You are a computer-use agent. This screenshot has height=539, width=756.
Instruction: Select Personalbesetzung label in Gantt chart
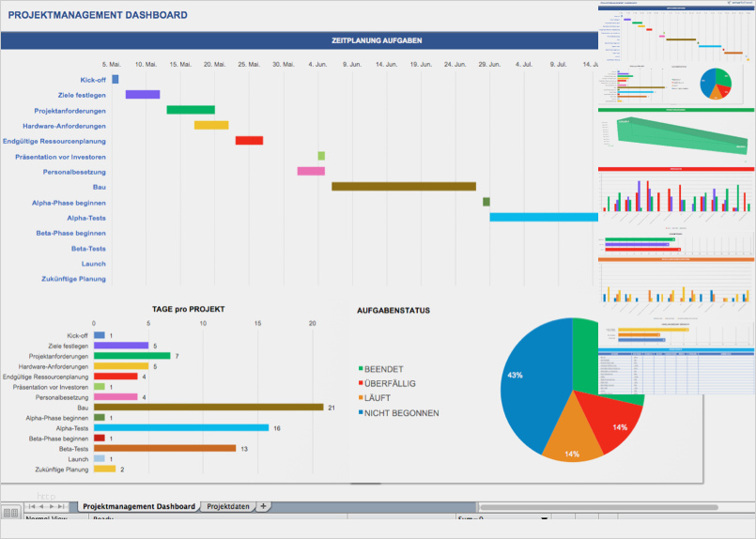pyautogui.click(x=74, y=172)
